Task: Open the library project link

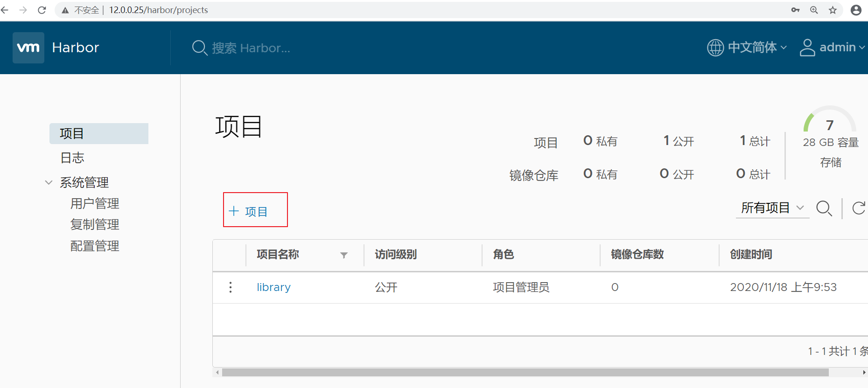Action: pos(273,287)
